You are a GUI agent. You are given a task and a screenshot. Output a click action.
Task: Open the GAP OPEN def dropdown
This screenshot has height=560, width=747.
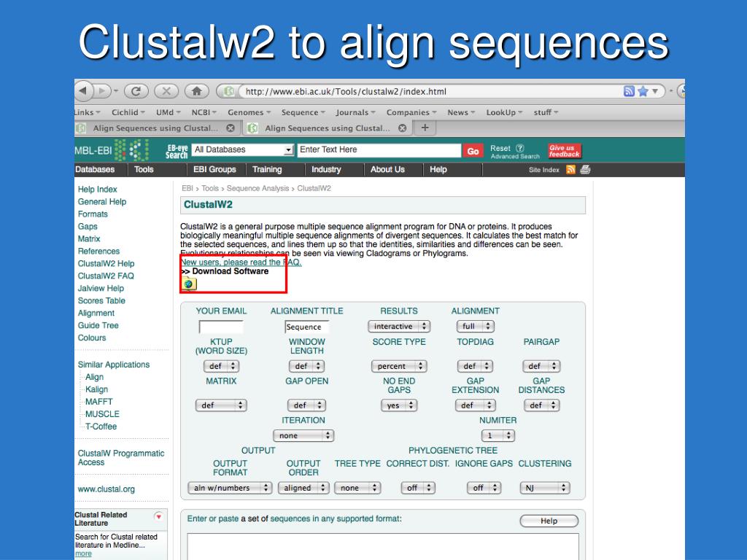click(306, 405)
